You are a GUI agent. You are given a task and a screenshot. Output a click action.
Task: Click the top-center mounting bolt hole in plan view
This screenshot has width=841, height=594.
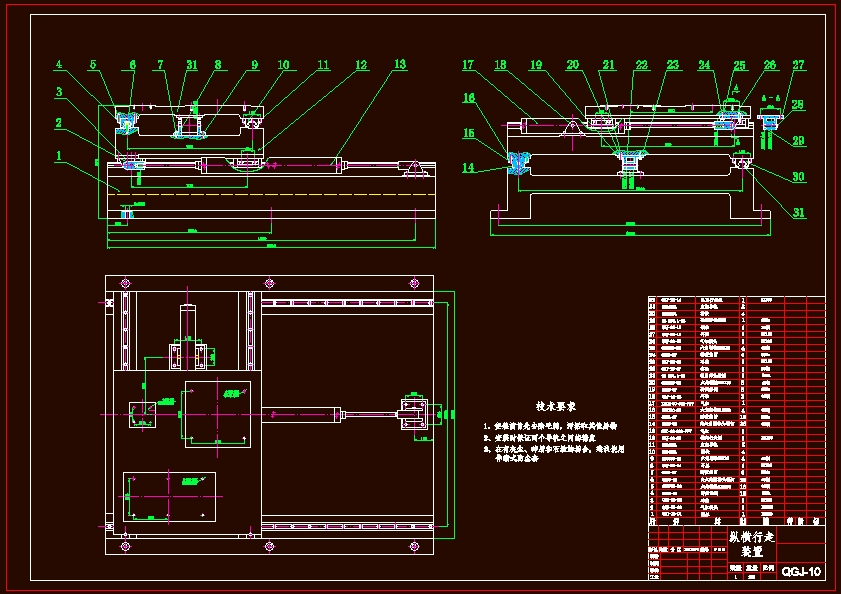tap(270, 283)
